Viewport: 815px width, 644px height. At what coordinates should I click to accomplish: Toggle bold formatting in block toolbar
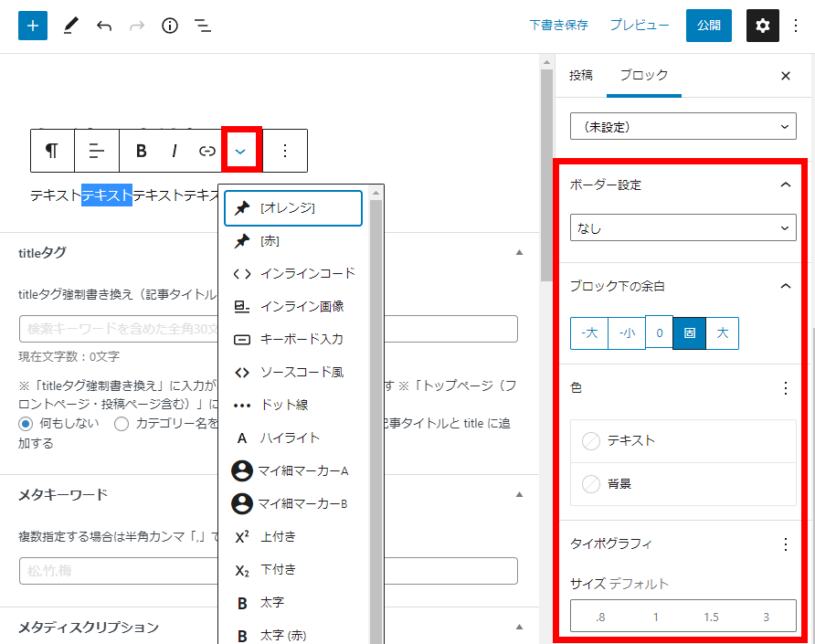[142, 151]
